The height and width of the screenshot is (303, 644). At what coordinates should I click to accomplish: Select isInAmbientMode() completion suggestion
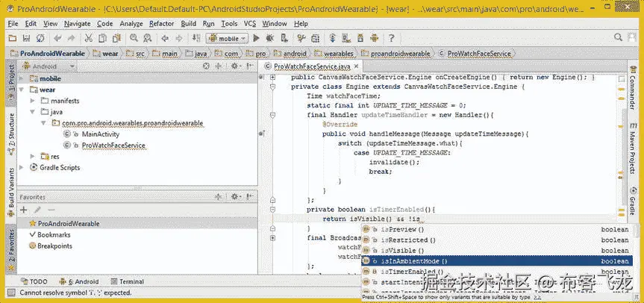[497, 261]
